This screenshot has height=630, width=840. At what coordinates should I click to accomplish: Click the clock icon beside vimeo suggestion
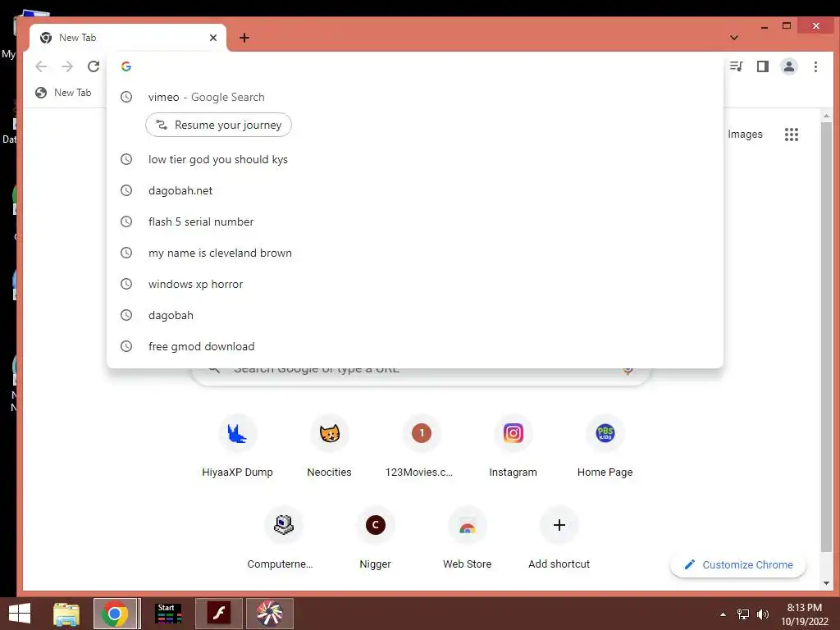126,97
